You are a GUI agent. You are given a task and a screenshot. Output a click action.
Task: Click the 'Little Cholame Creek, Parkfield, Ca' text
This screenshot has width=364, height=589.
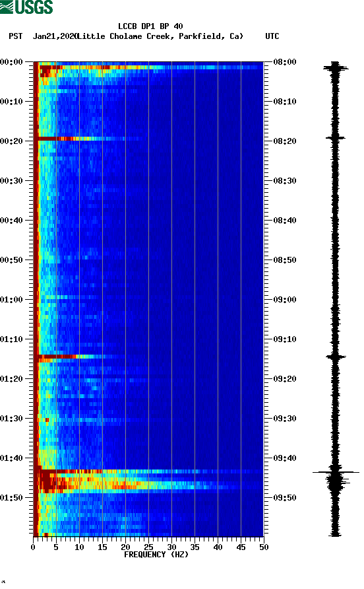point(161,36)
